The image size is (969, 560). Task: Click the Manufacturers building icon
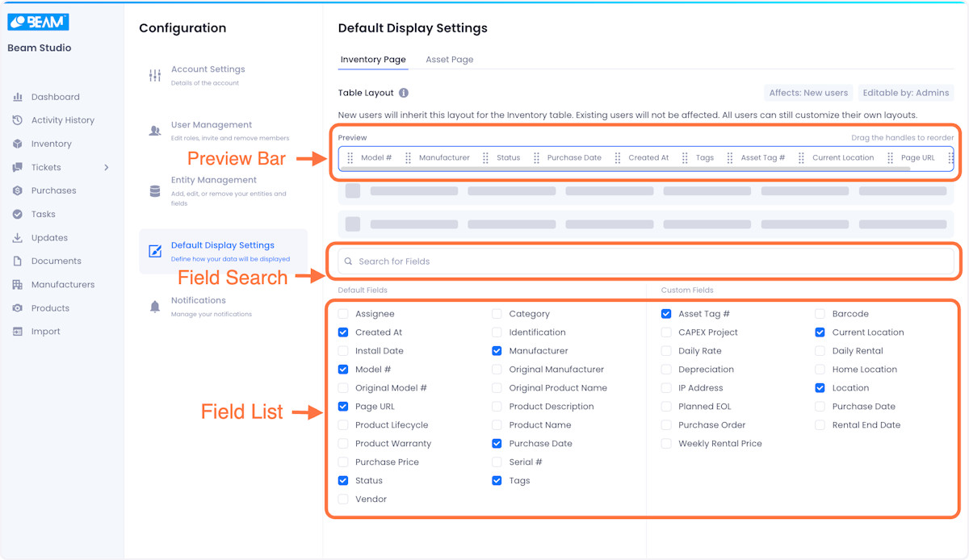click(18, 284)
